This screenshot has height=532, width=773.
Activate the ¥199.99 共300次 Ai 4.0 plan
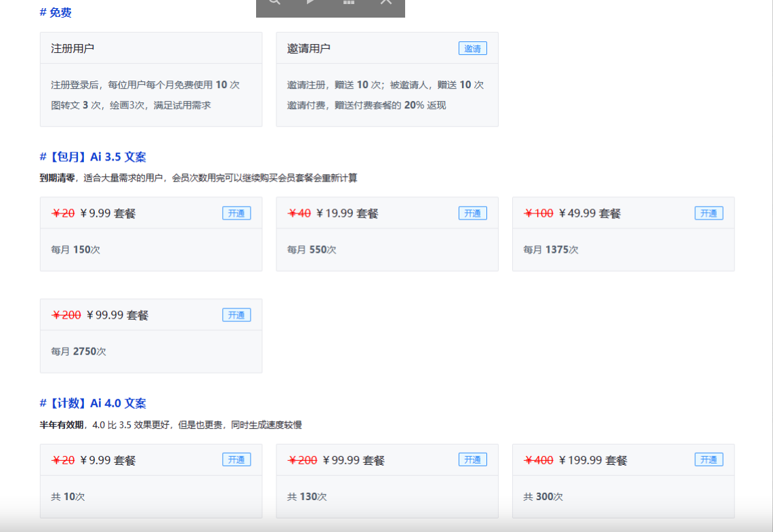[x=709, y=459]
